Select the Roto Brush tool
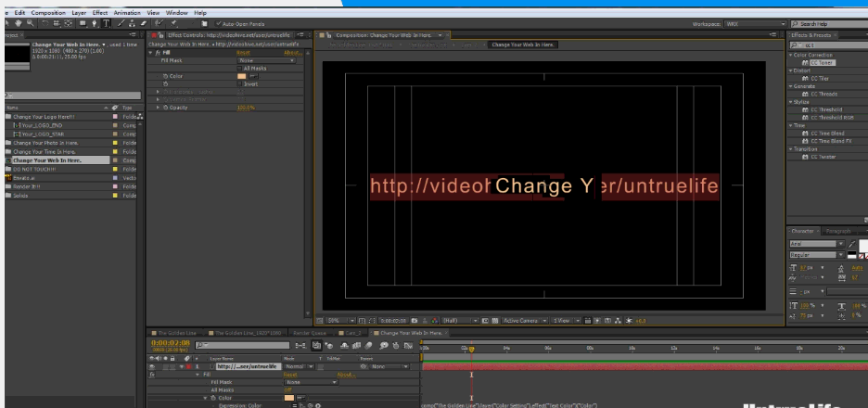The height and width of the screenshot is (408, 868). click(159, 23)
